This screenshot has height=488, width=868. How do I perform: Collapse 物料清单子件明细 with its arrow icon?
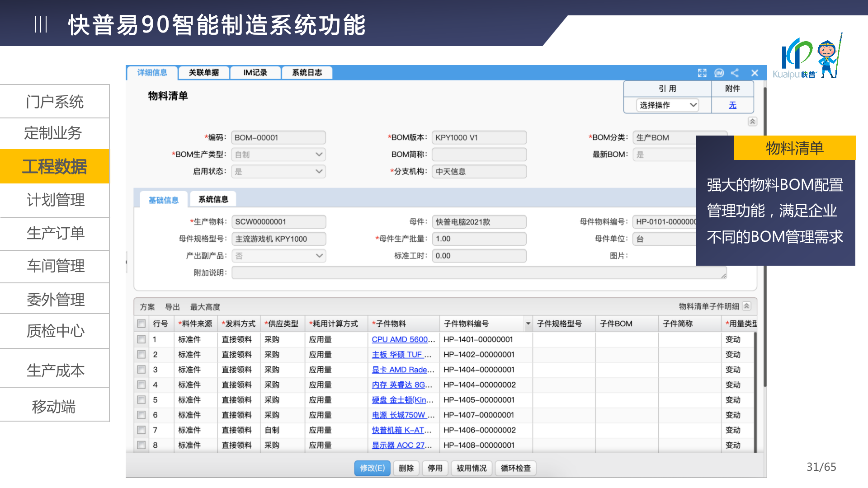747,306
